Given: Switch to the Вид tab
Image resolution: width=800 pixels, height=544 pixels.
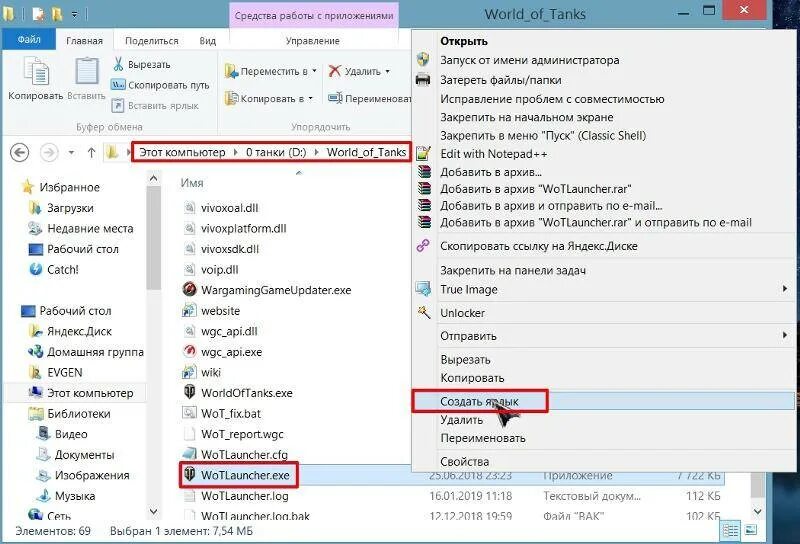Looking at the screenshot, I should (208, 40).
